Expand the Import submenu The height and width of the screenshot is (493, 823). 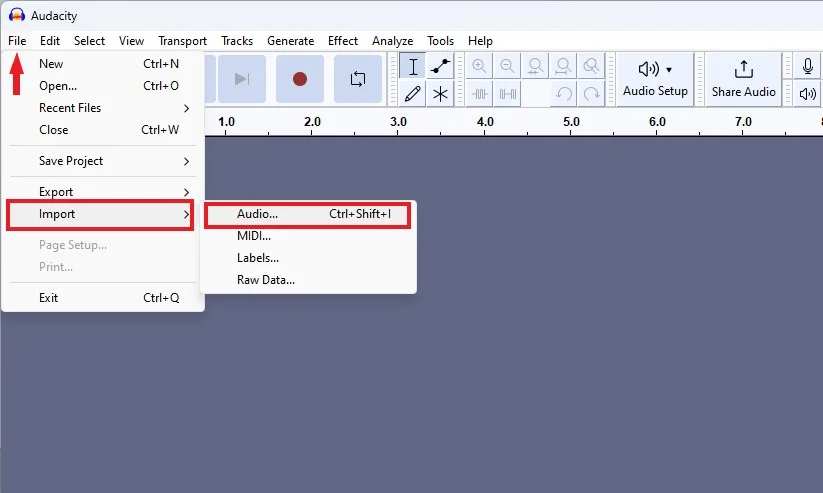click(100, 214)
